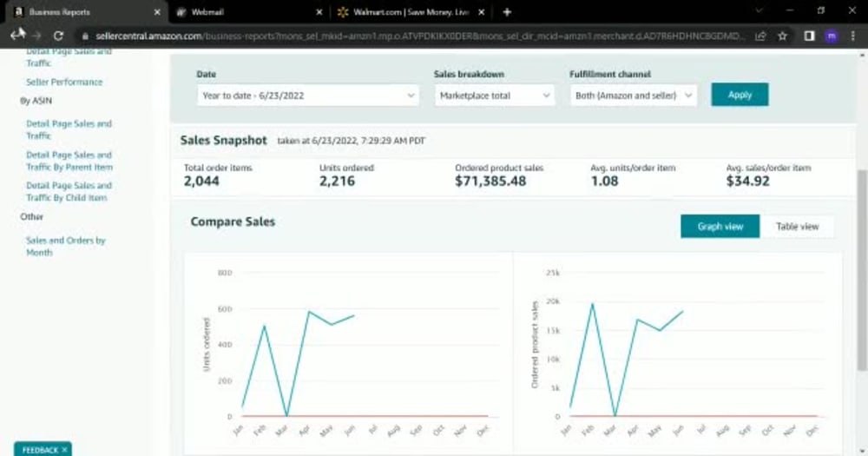868x456 pixels.
Task: Click the Ordered product sales chart axis label
Action: tap(535, 344)
